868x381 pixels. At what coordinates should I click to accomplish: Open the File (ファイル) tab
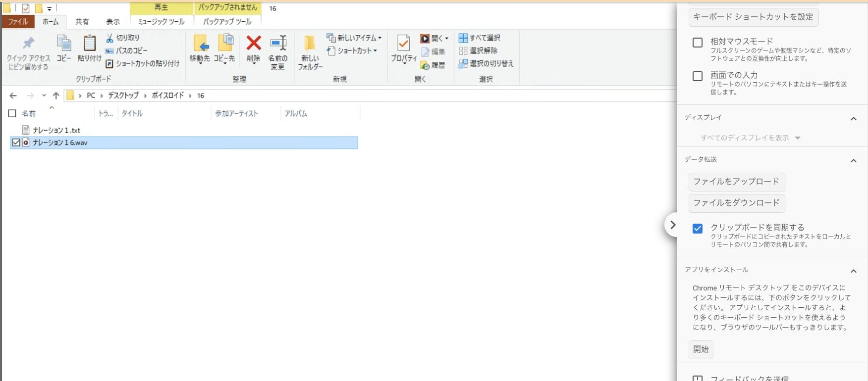pyautogui.click(x=18, y=22)
